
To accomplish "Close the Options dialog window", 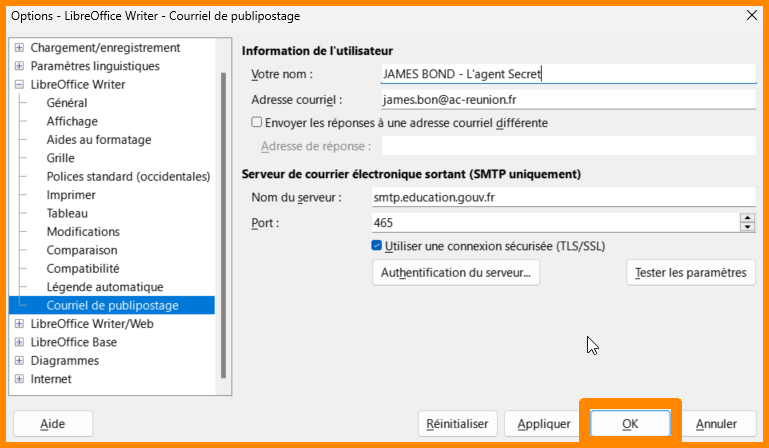I will coord(751,15).
